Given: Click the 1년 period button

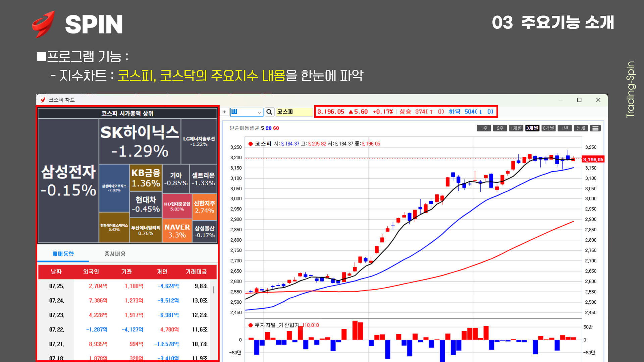Looking at the screenshot, I should [565, 128].
